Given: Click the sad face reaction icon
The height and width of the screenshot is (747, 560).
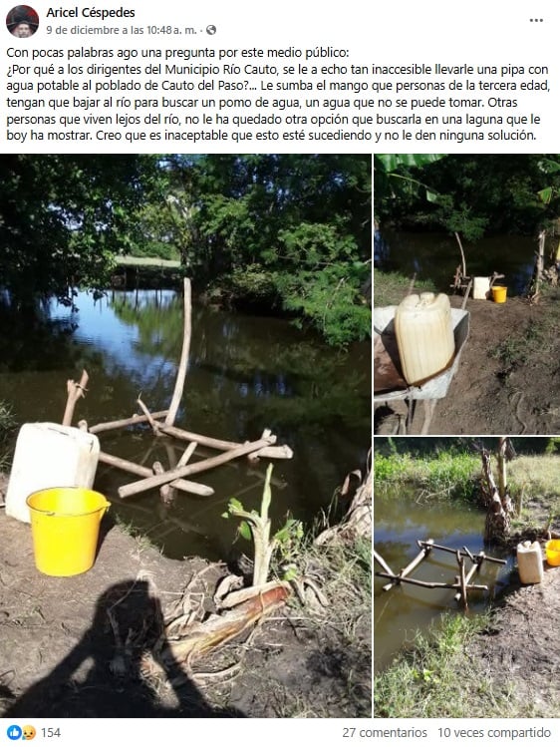Looking at the screenshot, I should (28, 732).
